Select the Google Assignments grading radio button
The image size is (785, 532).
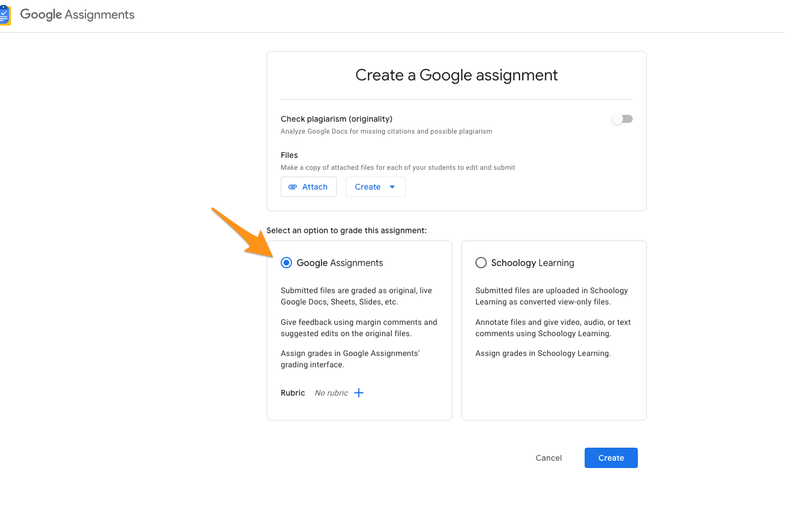point(286,263)
